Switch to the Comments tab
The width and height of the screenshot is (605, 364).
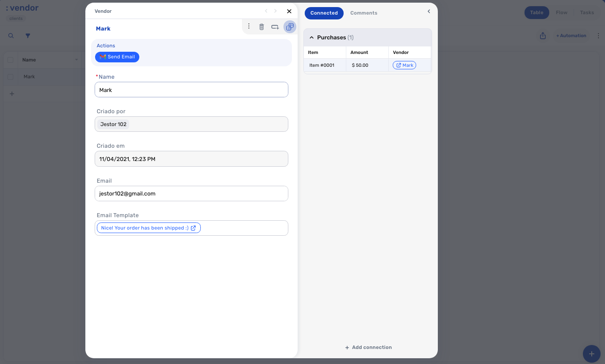(x=364, y=13)
